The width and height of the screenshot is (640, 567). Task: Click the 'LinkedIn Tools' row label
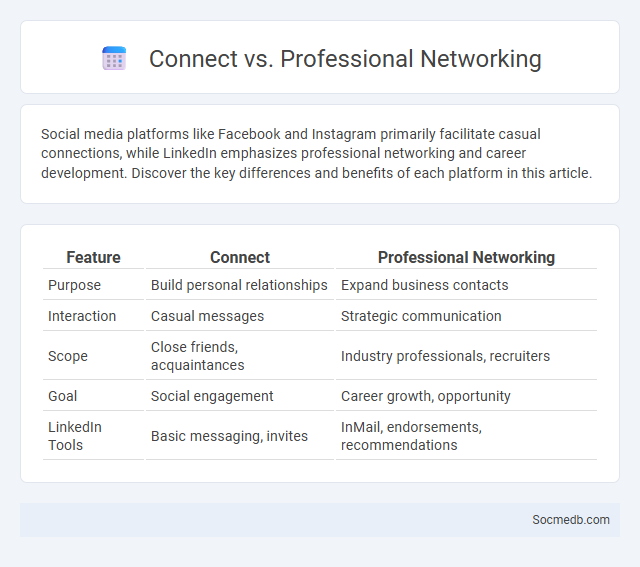[x=75, y=436]
